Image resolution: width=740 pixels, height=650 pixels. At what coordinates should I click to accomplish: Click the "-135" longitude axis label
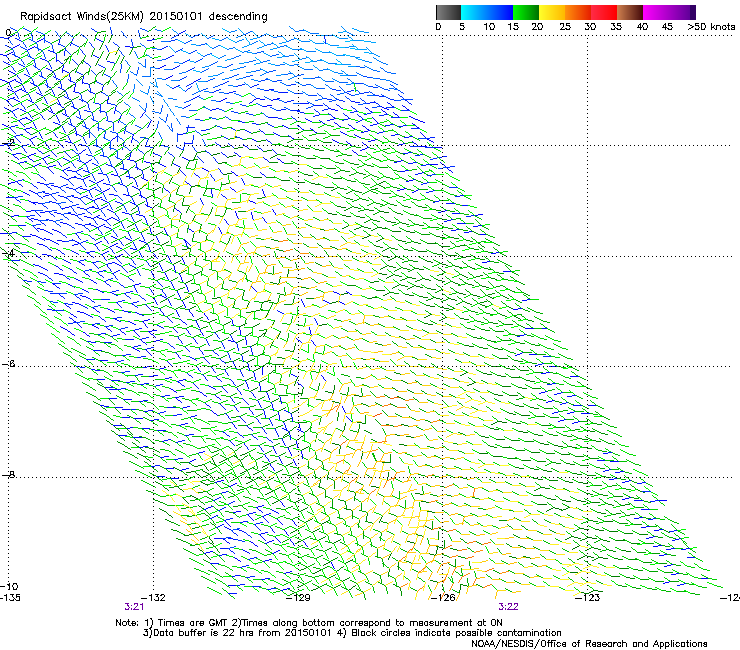pyautogui.click(x=10, y=597)
